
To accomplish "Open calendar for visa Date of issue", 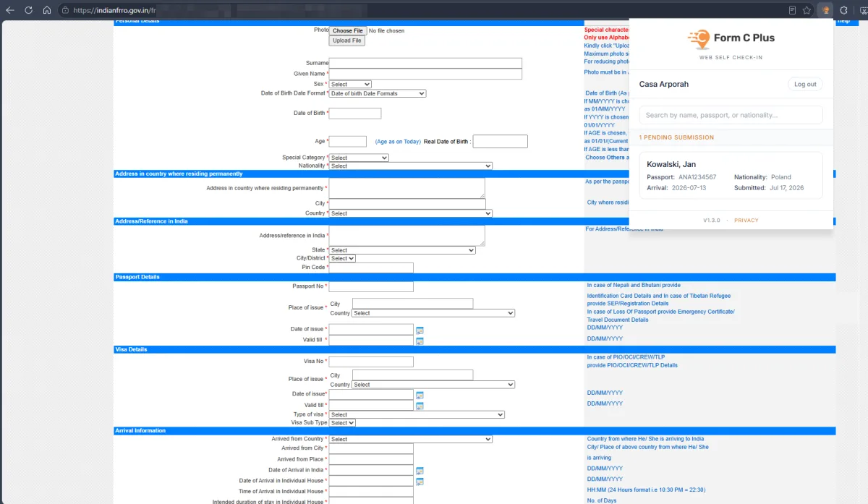I will (420, 395).
